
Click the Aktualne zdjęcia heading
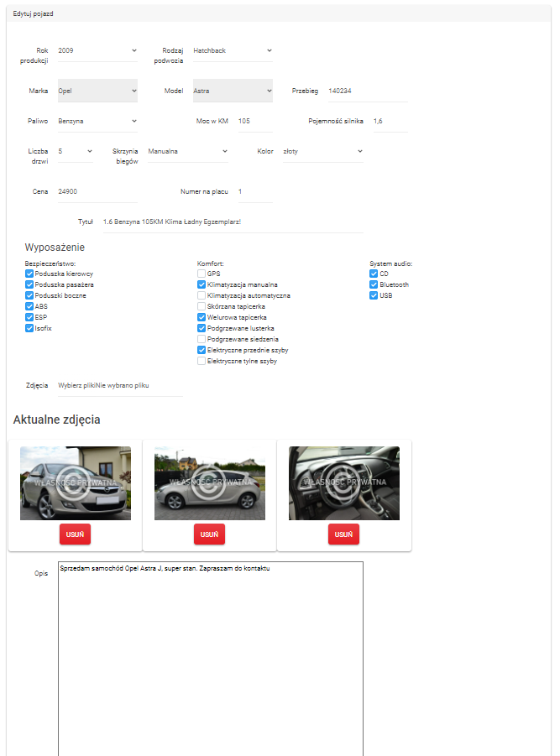[56, 420]
